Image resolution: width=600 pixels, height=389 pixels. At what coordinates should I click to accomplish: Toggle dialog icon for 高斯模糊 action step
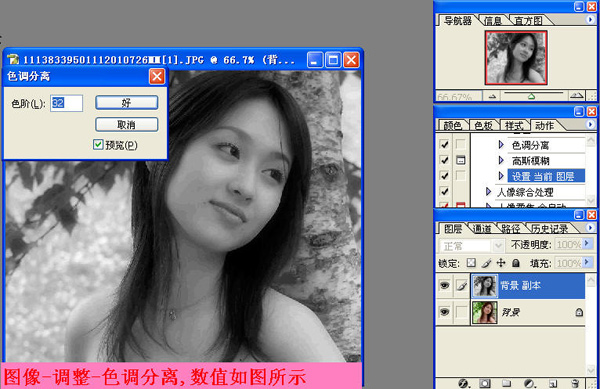point(461,160)
